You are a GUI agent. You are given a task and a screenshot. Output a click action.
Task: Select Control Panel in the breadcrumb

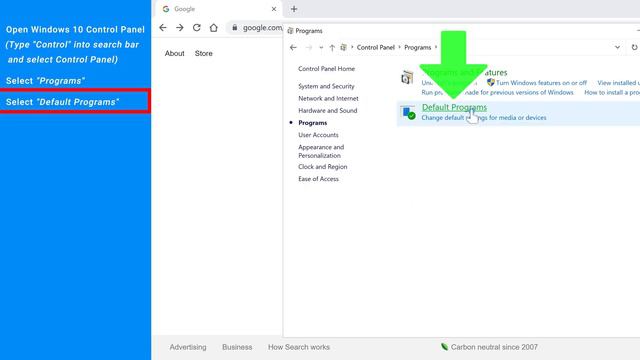[376, 47]
